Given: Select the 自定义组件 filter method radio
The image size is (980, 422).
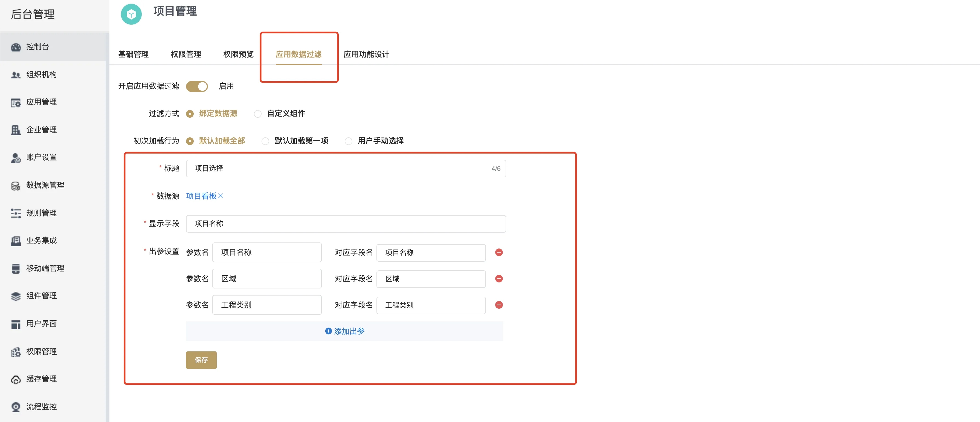Looking at the screenshot, I should tap(257, 114).
